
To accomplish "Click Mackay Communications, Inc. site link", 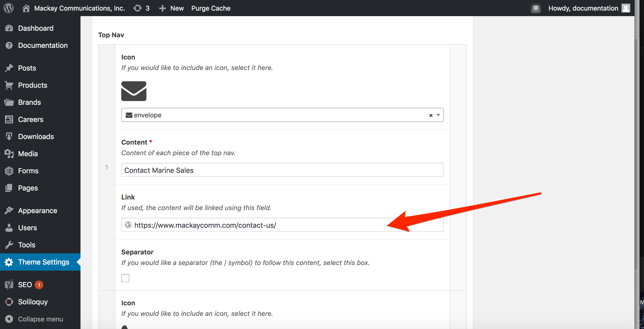I will [79, 8].
